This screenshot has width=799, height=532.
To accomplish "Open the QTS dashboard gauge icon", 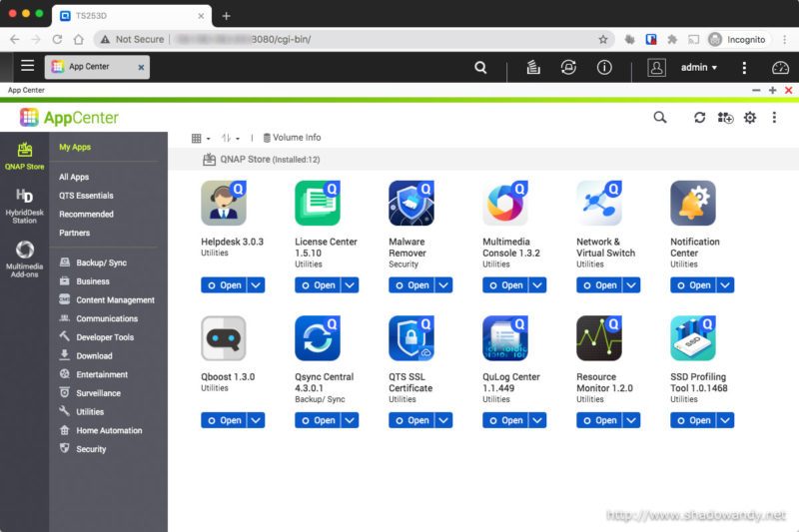I will coord(780,68).
